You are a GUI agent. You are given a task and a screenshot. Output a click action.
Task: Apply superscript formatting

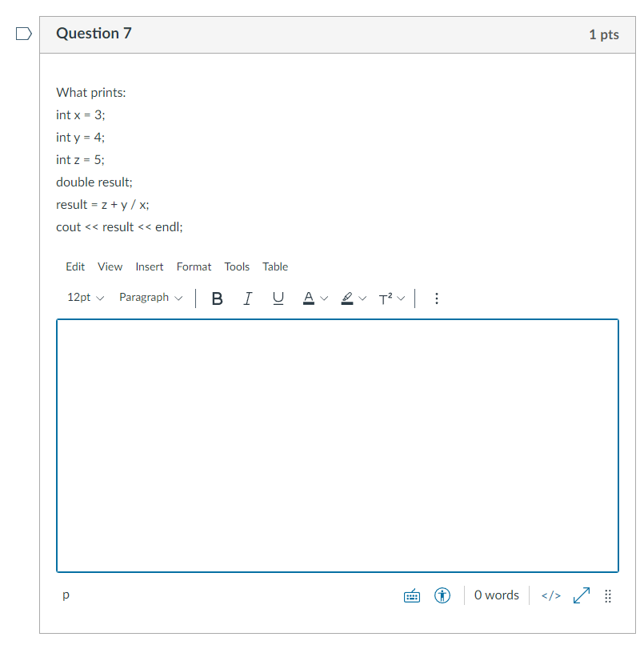click(x=387, y=298)
